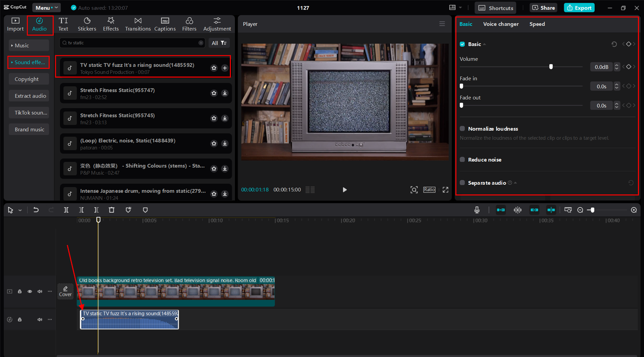Click the Split clip tool icon

coord(66,210)
